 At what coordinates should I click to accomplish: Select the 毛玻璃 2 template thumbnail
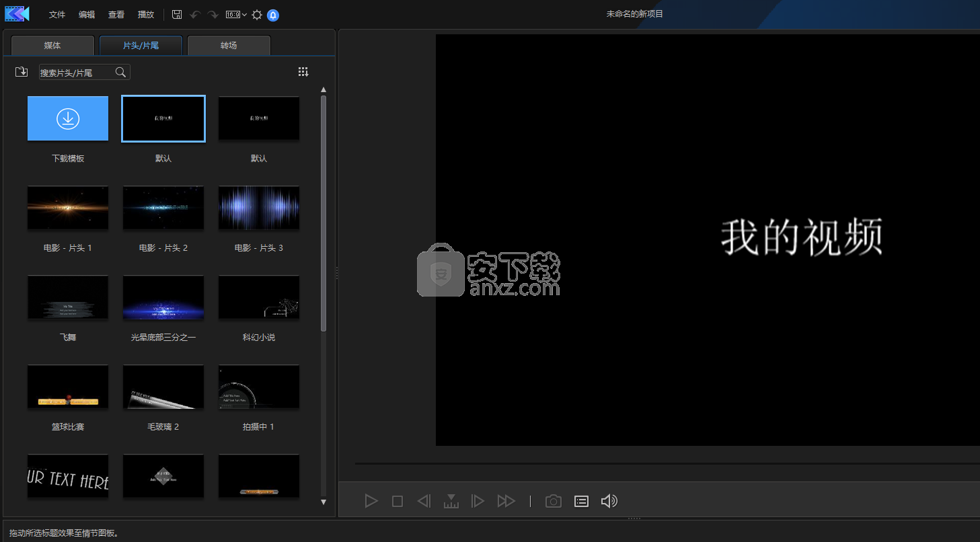click(x=163, y=387)
